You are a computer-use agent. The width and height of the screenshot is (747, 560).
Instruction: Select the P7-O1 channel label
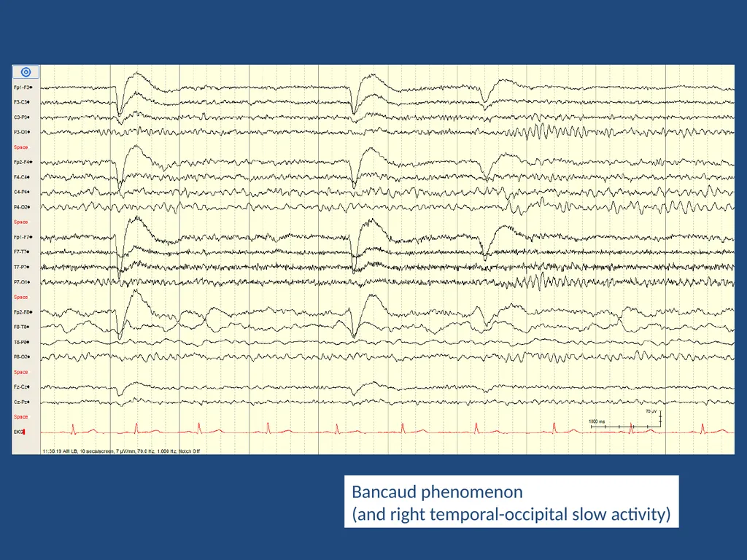coord(22,282)
